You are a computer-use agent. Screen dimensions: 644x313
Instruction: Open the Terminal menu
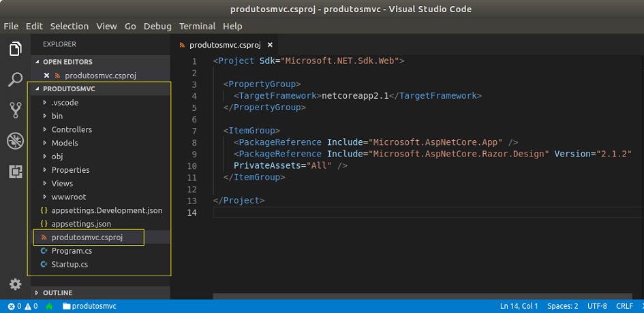(197, 27)
